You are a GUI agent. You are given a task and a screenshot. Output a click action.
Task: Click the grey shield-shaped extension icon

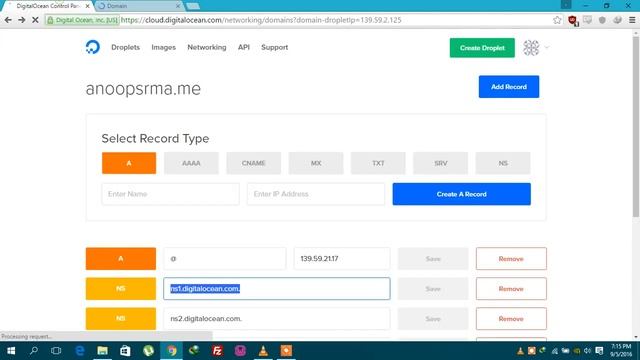(602, 20)
